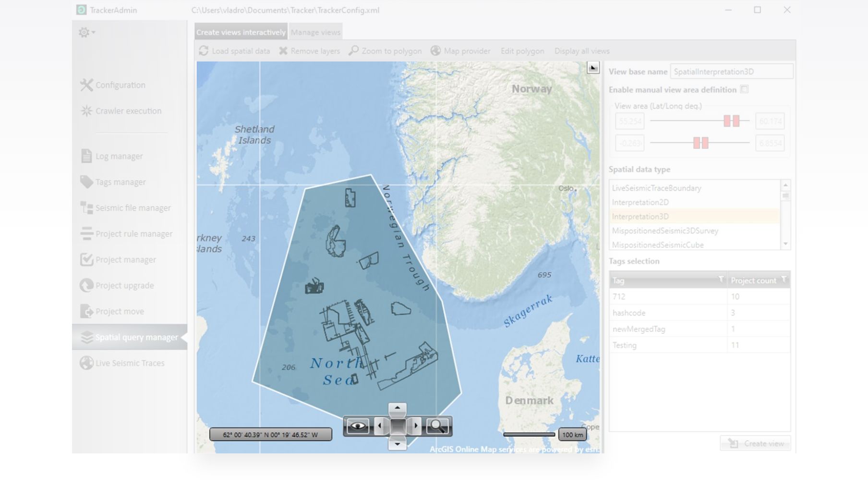Pan map right with arrow
The image size is (868, 488).
point(416,426)
